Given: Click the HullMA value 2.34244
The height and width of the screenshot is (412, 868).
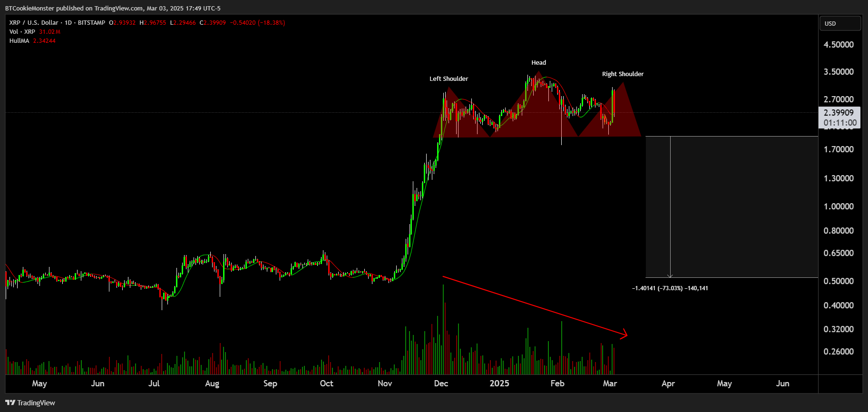Looking at the screenshot, I should 44,40.
